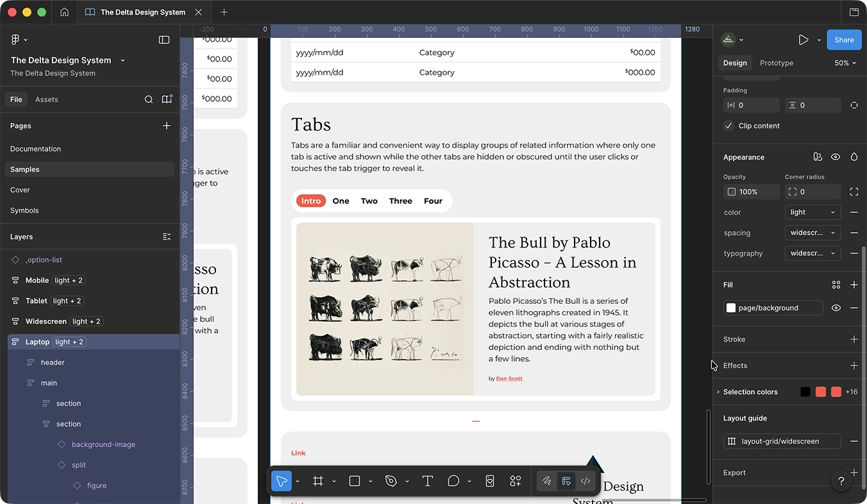
Task: Click the blue Share button
Action: pyautogui.click(x=844, y=39)
